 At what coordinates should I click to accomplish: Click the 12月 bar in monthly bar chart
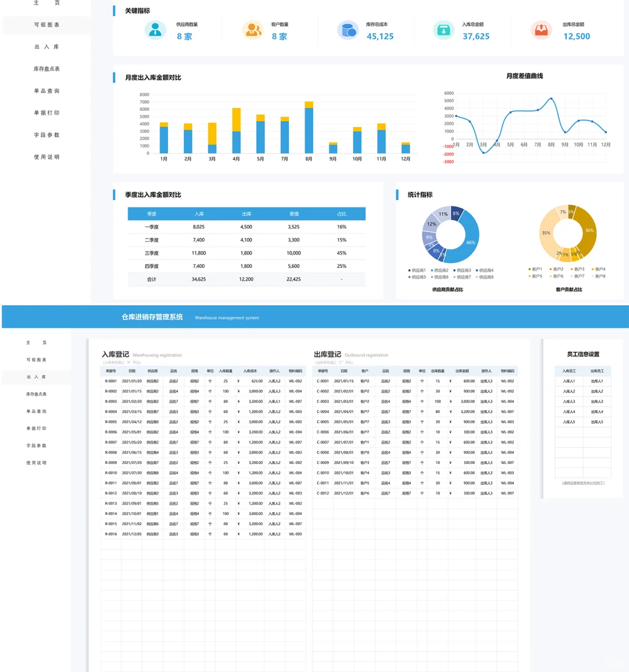point(405,148)
